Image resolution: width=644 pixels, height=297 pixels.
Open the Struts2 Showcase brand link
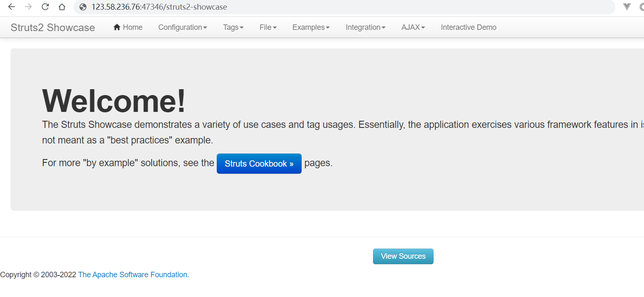coord(53,28)
